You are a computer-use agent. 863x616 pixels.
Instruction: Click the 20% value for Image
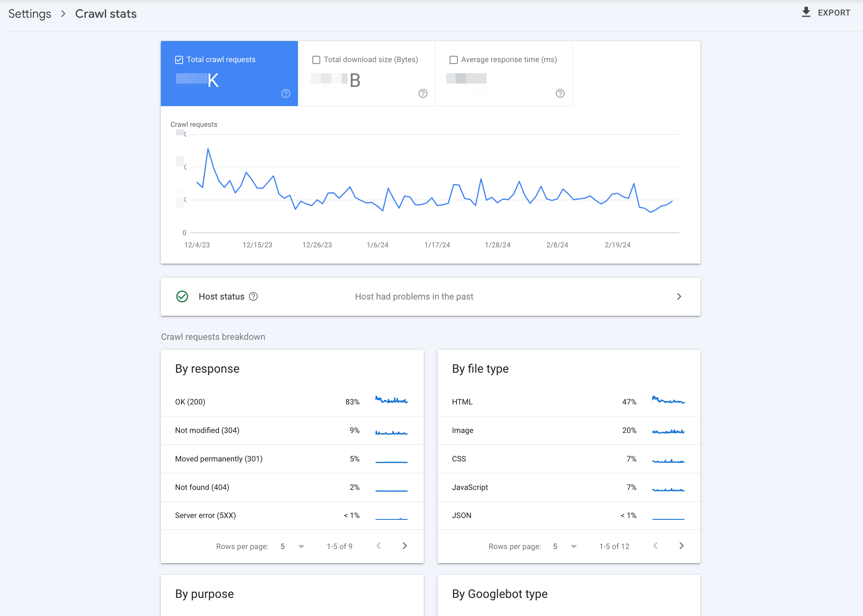point(629,430)
